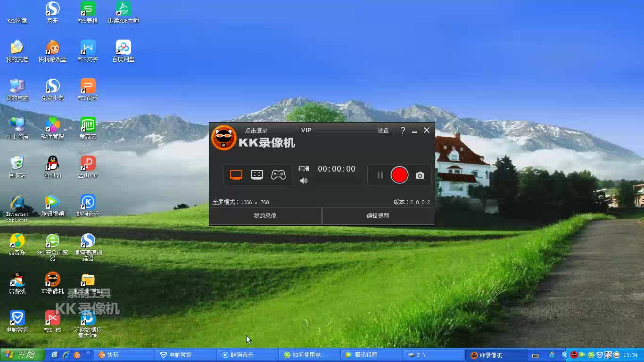Click the KK录像机 raccoon logo
This screenshot has width=644, height=362.
pos(223,138)
